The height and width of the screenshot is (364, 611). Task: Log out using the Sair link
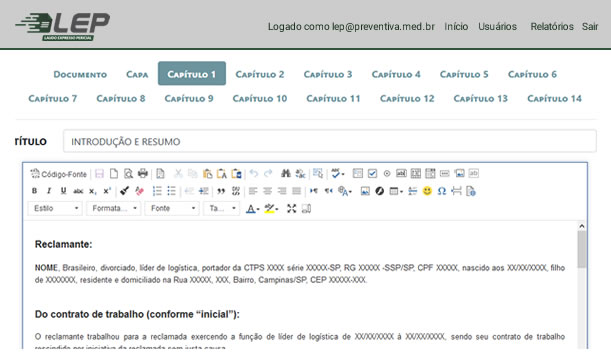590,27
